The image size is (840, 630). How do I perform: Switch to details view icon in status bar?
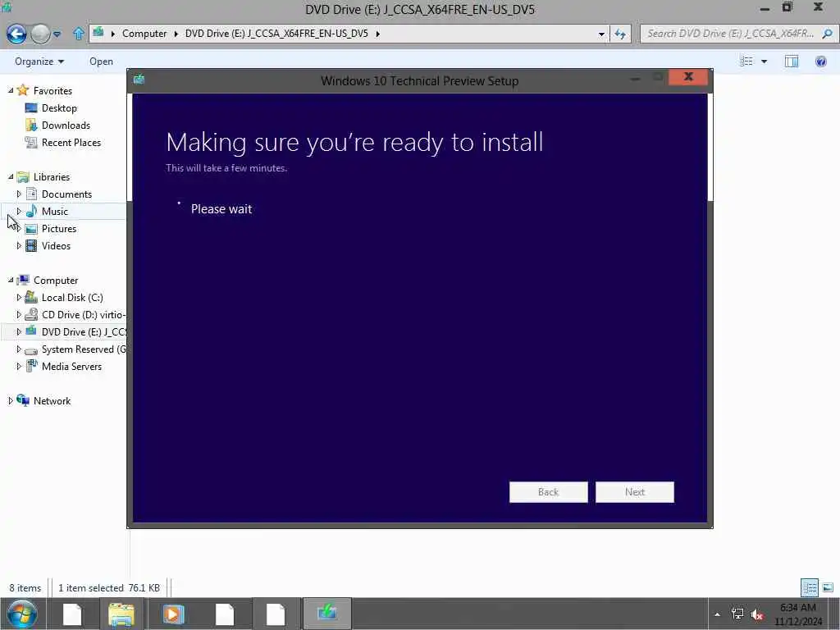point(810,587)
